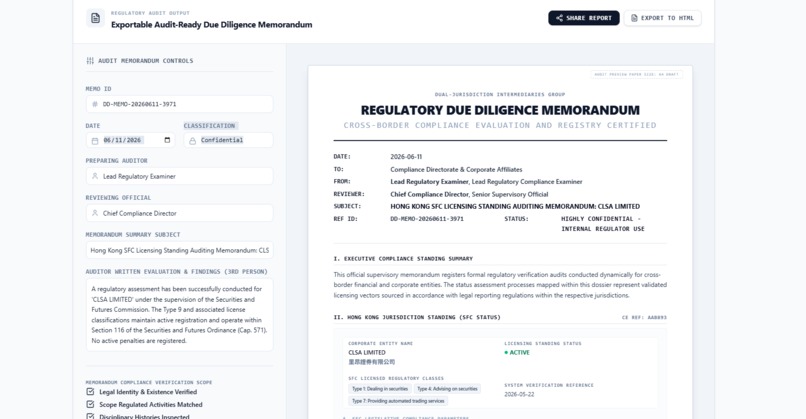This screenshot has height=419, width=806.
Task: Click the sliders icon next to Audit Memorandum Controls
Action: [x=90, y=61]
